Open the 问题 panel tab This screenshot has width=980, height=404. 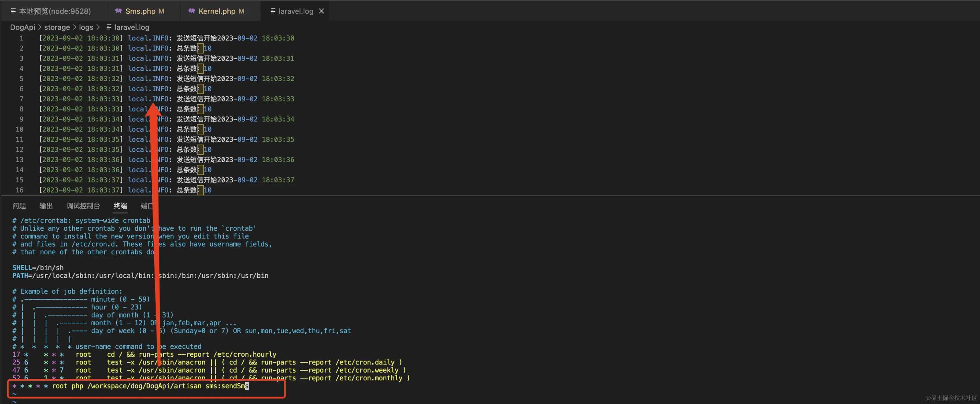(19, 206)
